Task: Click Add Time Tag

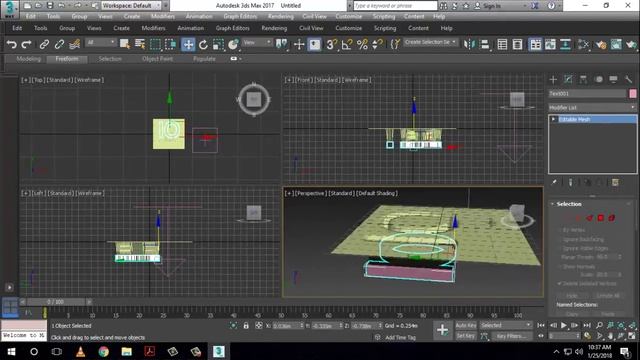Action: click(400, 337)
